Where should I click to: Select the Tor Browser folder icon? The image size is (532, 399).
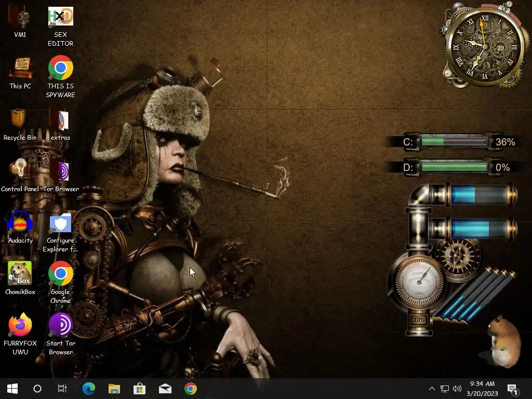coord(61,176)
